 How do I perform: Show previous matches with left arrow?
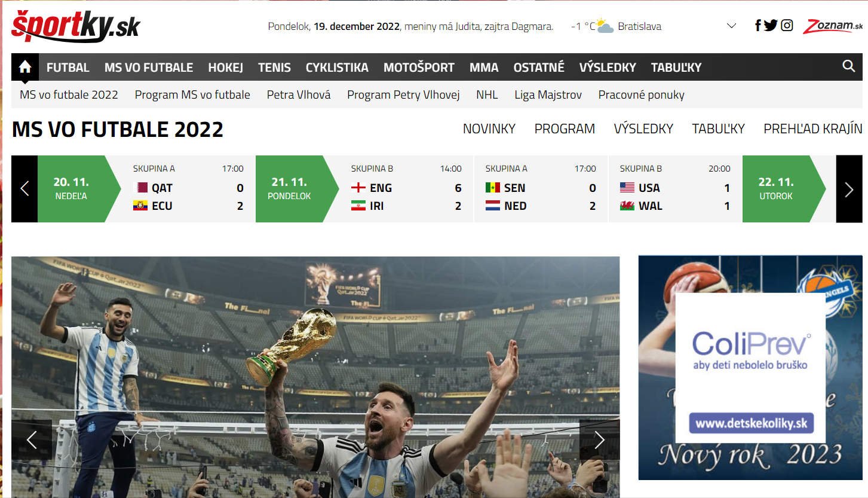pos(24,189)
